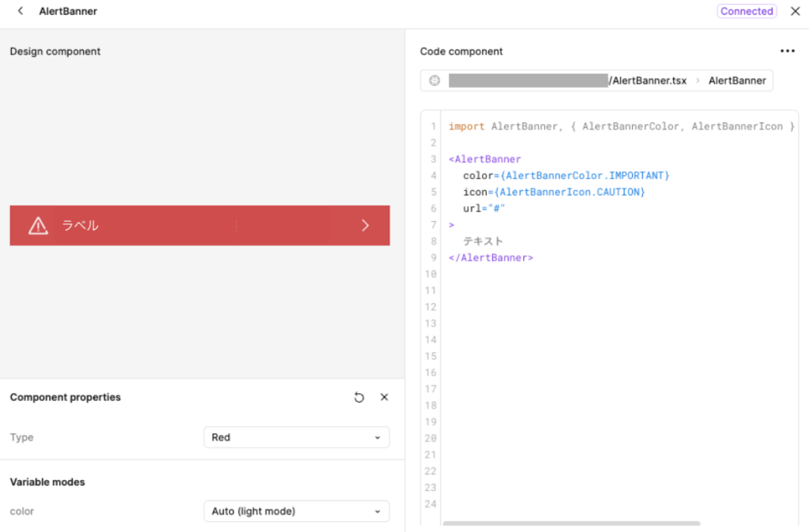Click the right chevron in the red banner
809x532 pixels.
(x=365, y=226)
